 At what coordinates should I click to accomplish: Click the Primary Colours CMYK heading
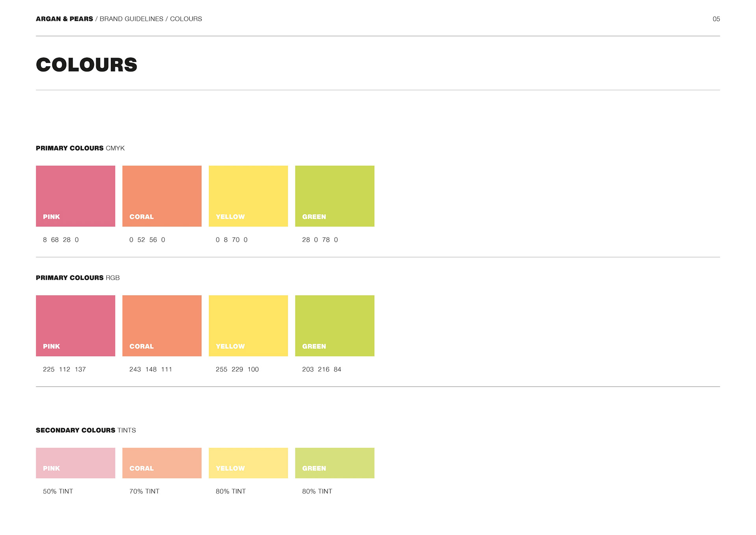click(x=80, y=148)
